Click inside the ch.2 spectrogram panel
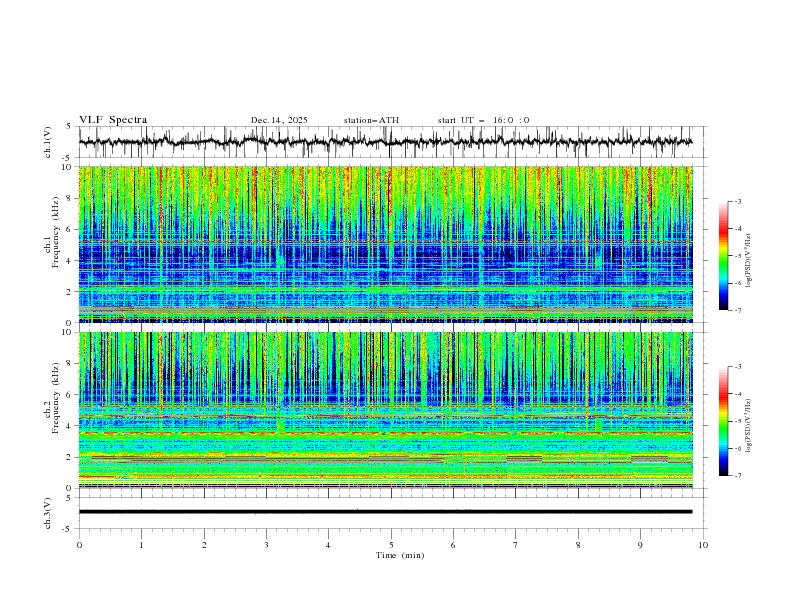Viewport: 792px width, 612px height. pyautogui.click(x=386, y=410)
